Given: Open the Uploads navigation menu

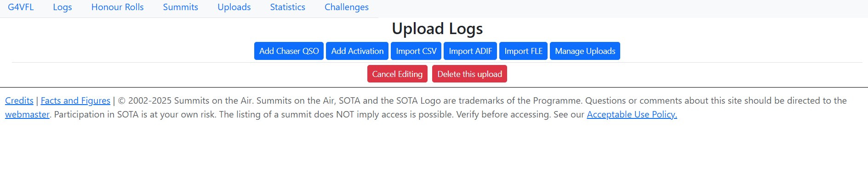Looking at the screenshot, I should pyautogui.click(x=234, y=7).
